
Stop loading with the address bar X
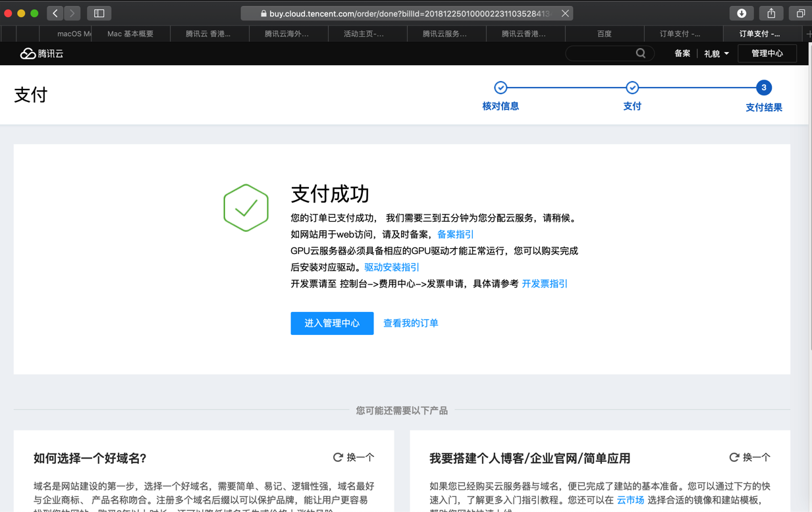(565, 13)
